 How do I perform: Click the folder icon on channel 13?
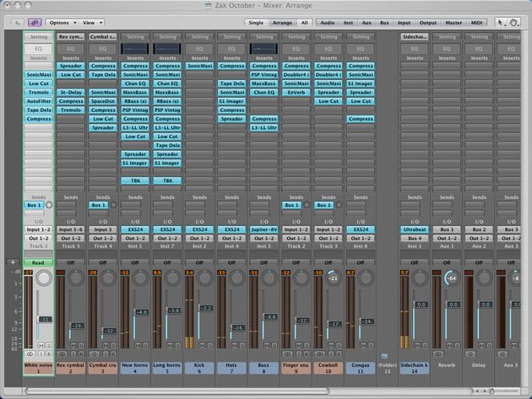pos(384,356)
